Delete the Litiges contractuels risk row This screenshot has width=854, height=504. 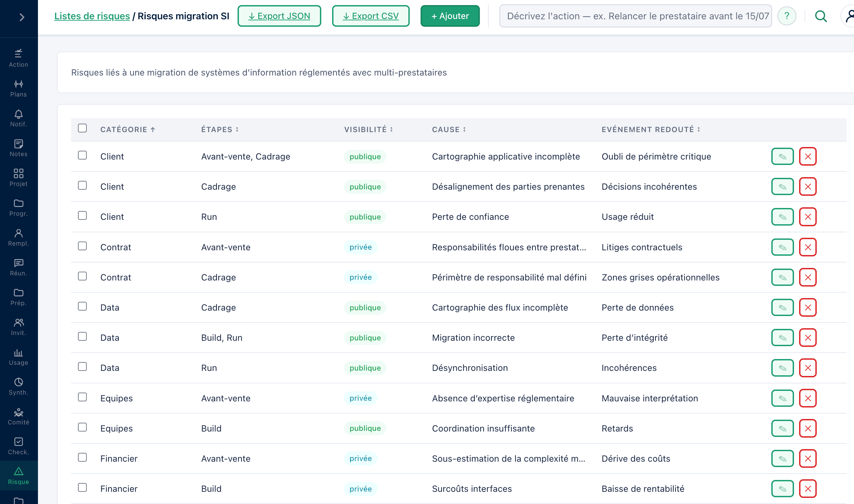point(808,247)
